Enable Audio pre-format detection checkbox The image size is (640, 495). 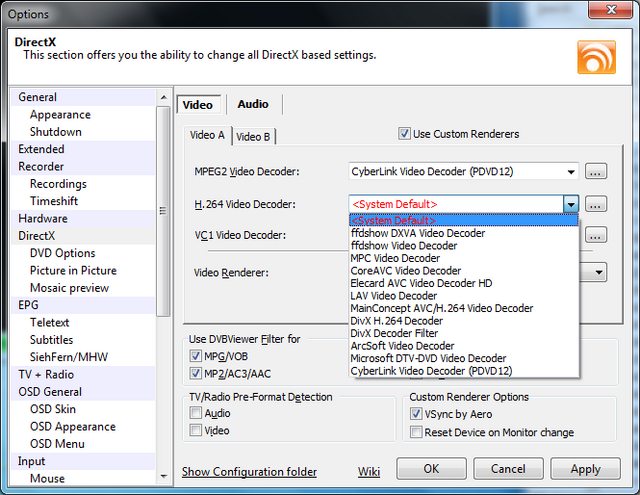pos(196,413)
